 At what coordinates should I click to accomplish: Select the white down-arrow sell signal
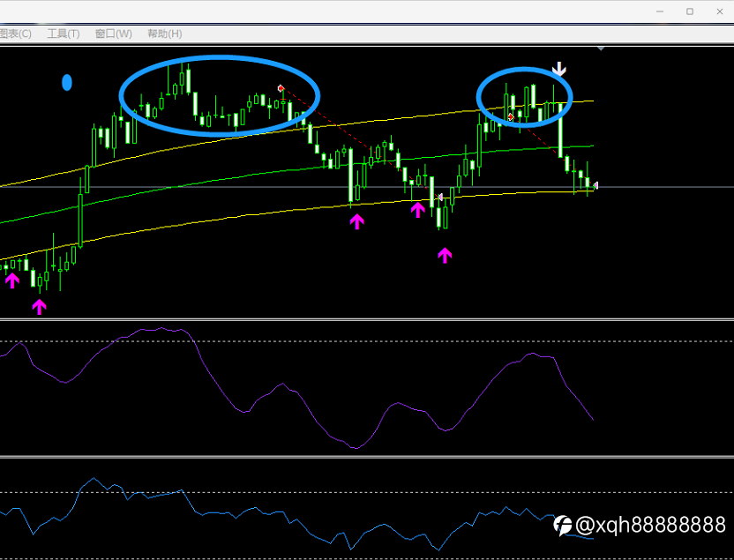coord(559,69)
